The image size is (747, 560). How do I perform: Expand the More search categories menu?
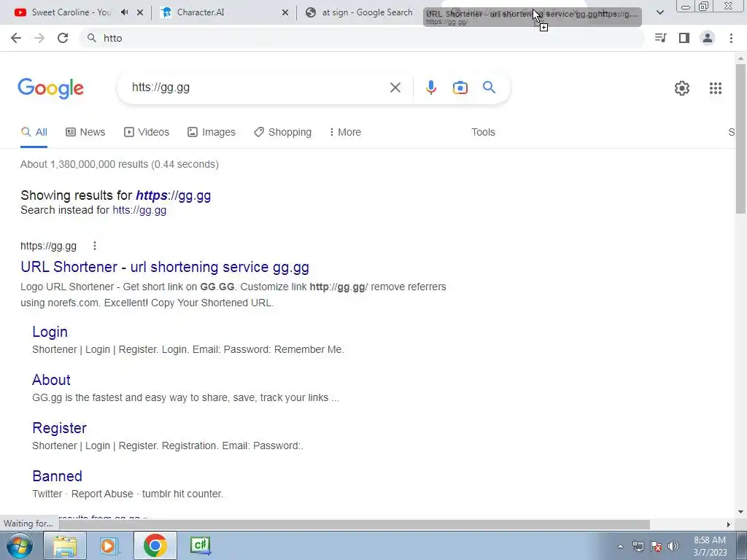point(345,133)
